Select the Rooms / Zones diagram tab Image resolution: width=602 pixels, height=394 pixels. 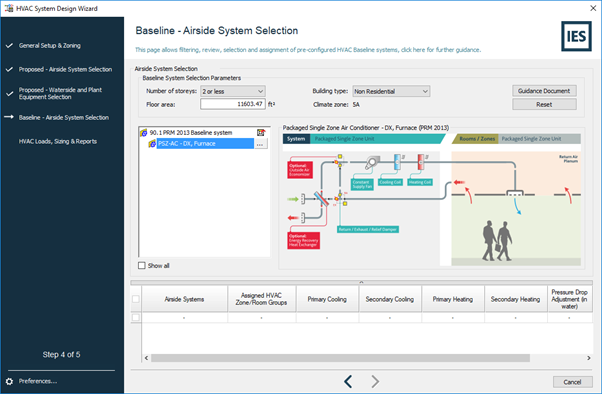pos(477,139)
